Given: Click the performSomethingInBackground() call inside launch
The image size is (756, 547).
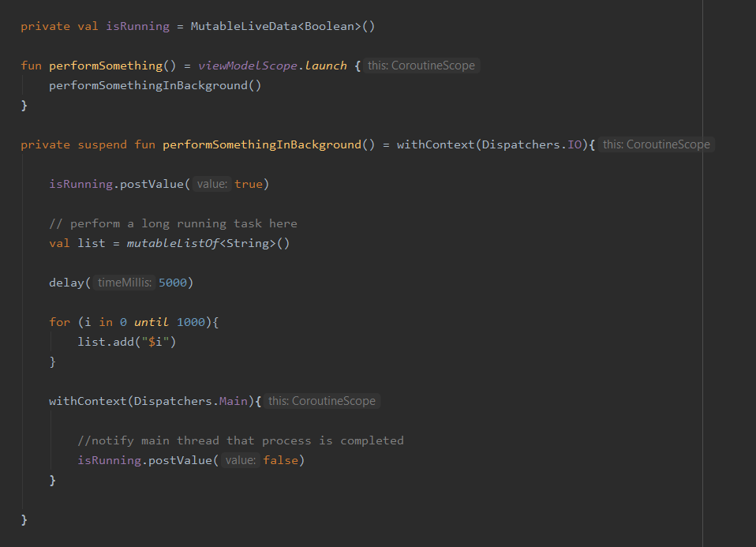Looking at the screenshot, I should [x=155, y=85].
